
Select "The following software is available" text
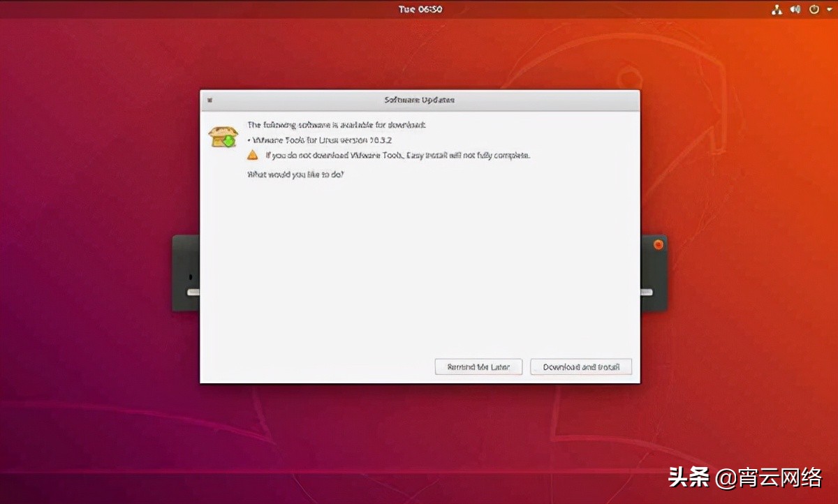[337, 125]
